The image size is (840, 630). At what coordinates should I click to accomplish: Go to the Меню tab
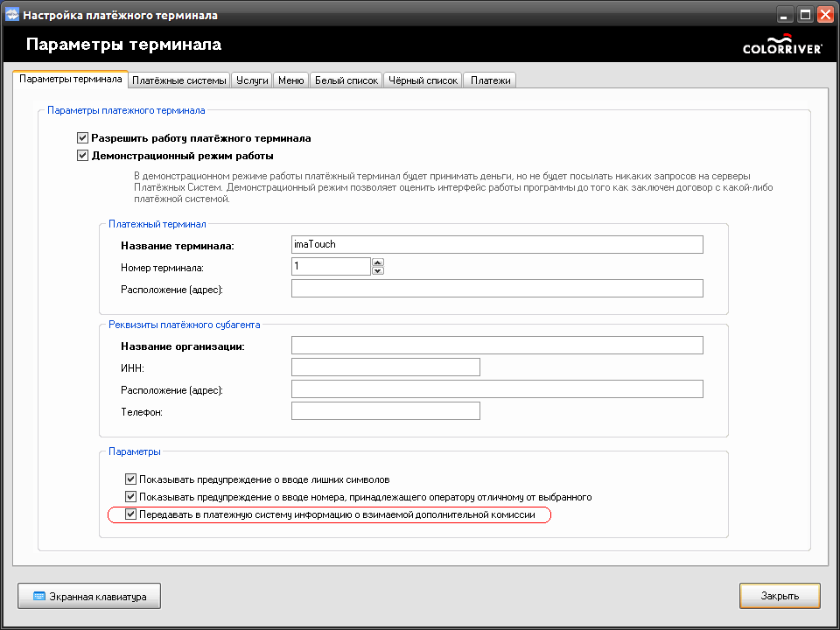(x=290, y=80)
